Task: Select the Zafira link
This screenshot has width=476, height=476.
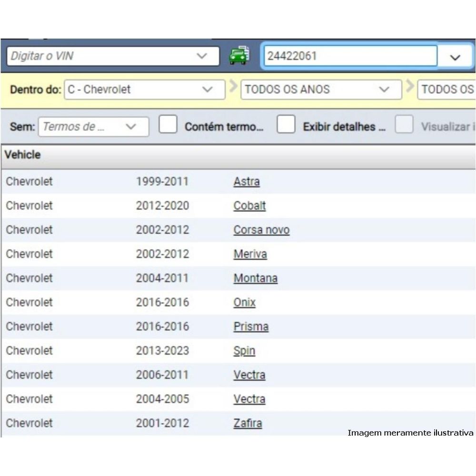Action: [248, 423]
